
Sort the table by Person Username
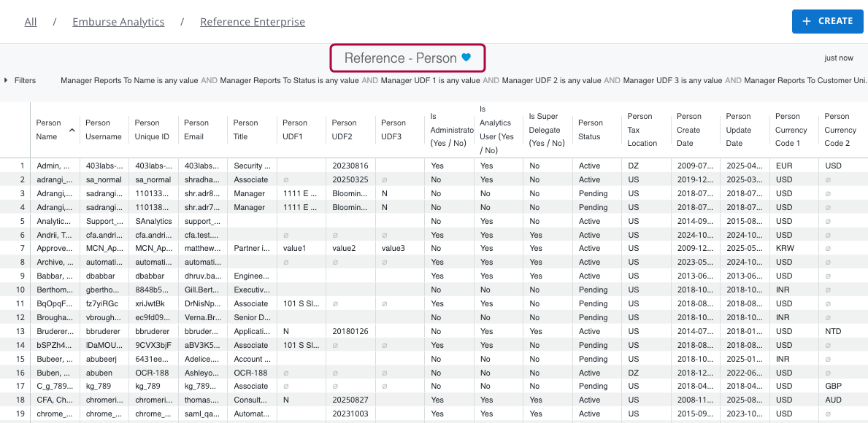tap(103, 130)
